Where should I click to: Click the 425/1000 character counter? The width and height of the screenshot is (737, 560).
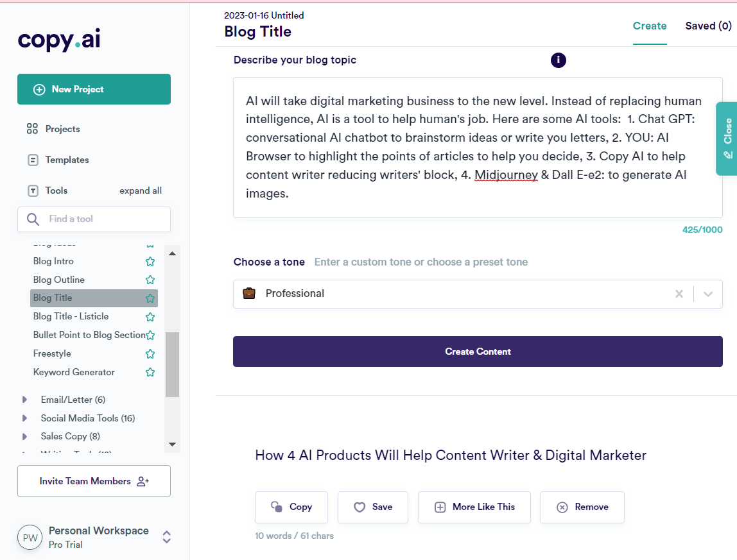click(x=702, y=230)
